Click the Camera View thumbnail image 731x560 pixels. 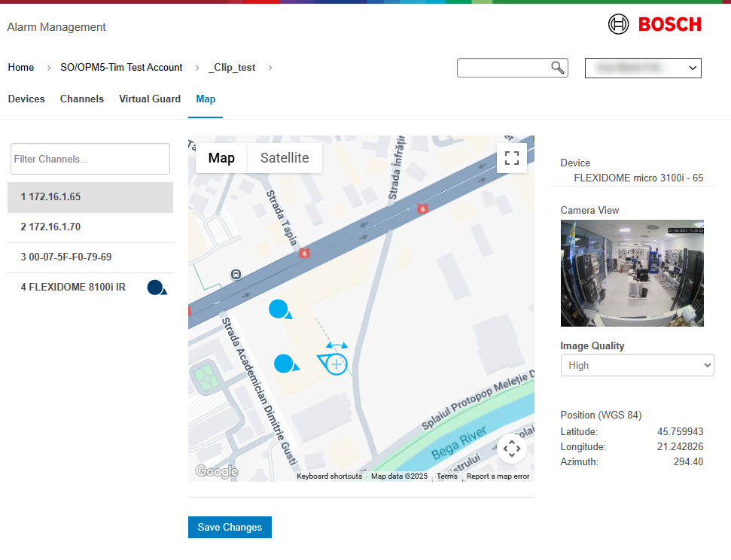coord(632,273)
